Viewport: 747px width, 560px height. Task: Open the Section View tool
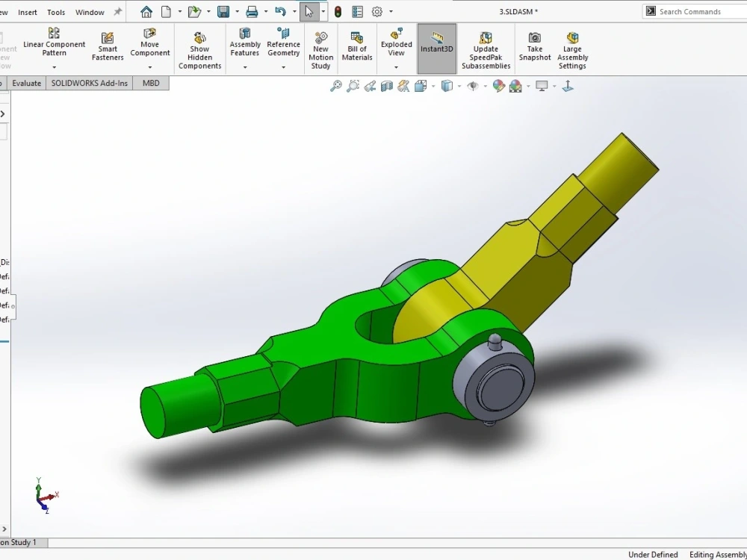click(387, 85)
